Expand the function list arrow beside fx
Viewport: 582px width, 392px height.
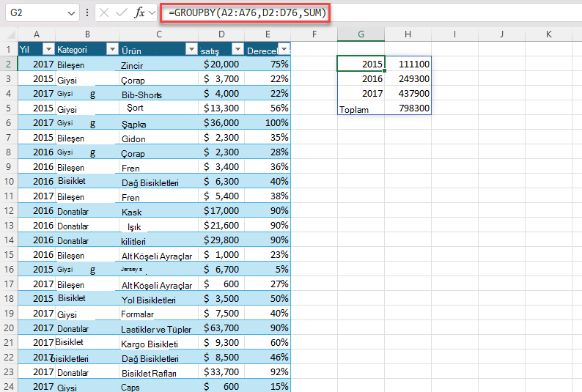point(152,13)
